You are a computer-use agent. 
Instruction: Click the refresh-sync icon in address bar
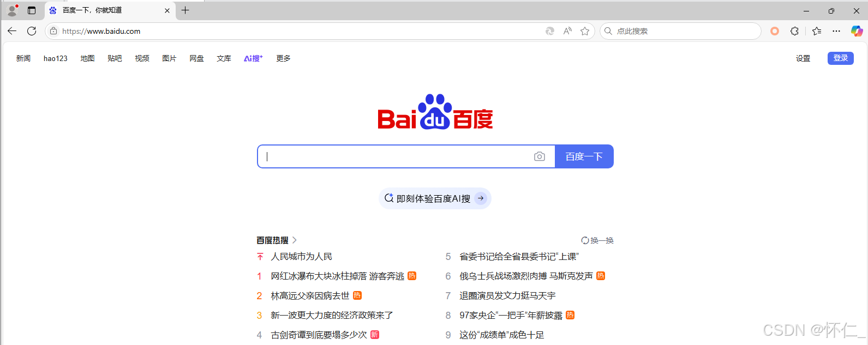550,31
